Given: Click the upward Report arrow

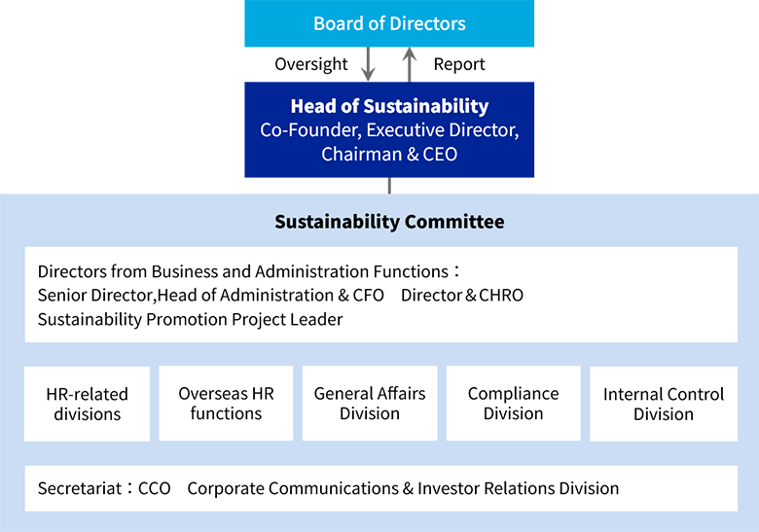Looking at the screenshot, I should [410, 64].
